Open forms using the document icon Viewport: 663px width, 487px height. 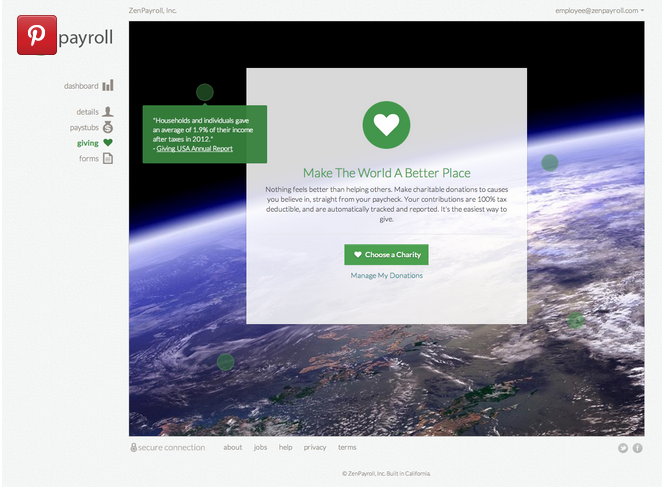[108, 158]
